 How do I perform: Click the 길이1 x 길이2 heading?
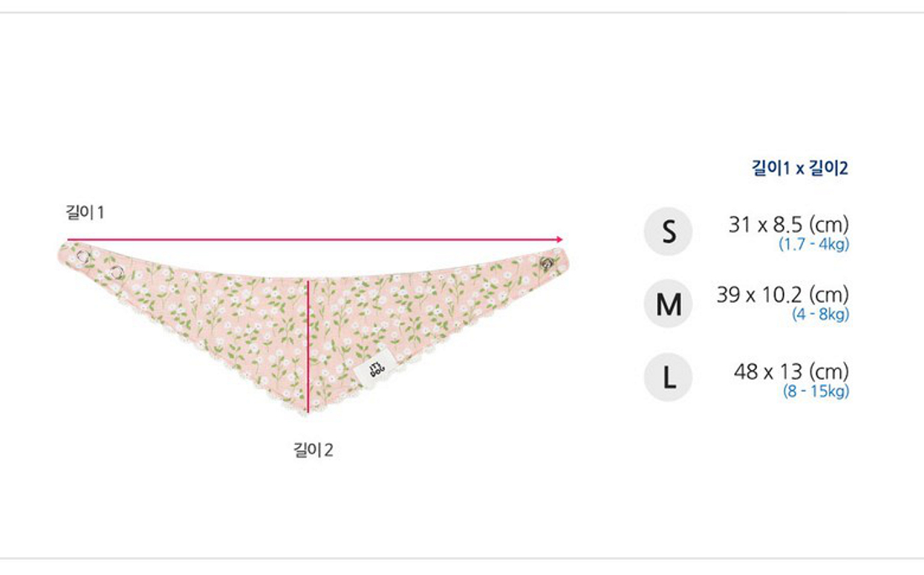[x=800, y=168]
